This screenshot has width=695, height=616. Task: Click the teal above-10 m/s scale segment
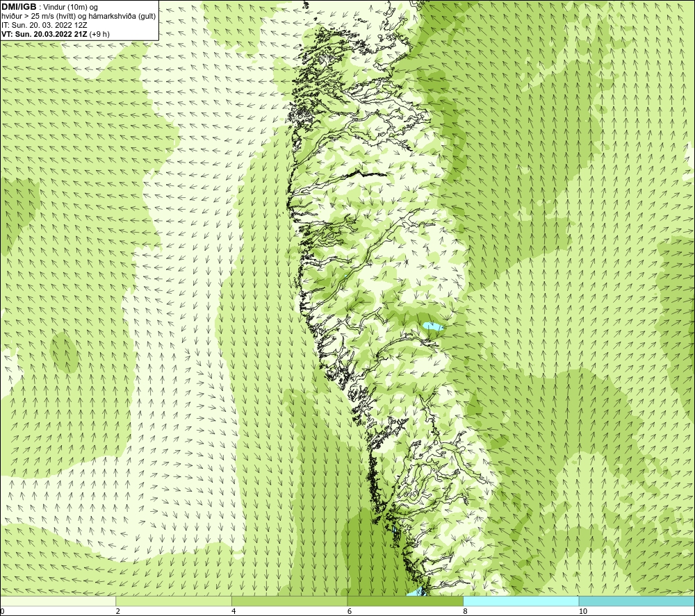pos(637,601)
